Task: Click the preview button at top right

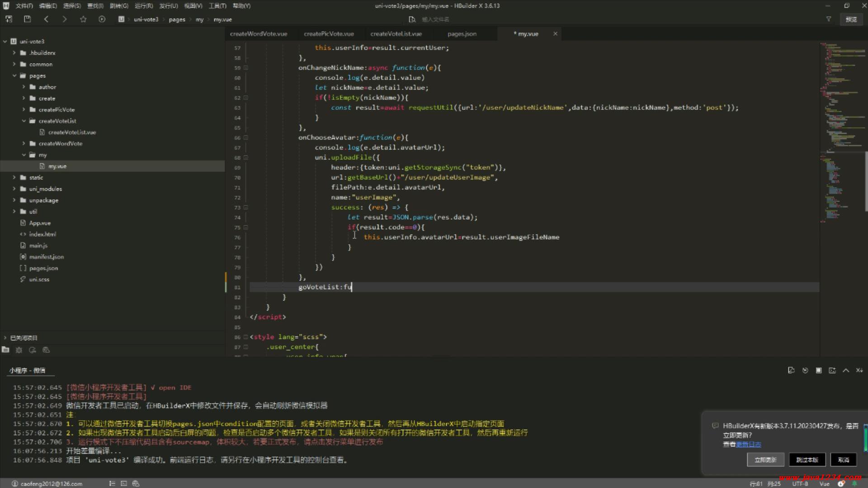Action: click(851, 19)
